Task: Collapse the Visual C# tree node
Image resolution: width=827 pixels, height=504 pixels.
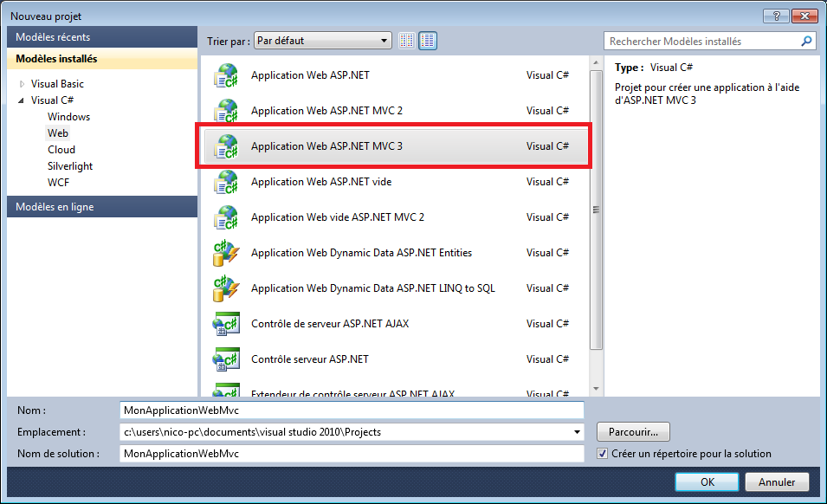Action: click(22, 100)
